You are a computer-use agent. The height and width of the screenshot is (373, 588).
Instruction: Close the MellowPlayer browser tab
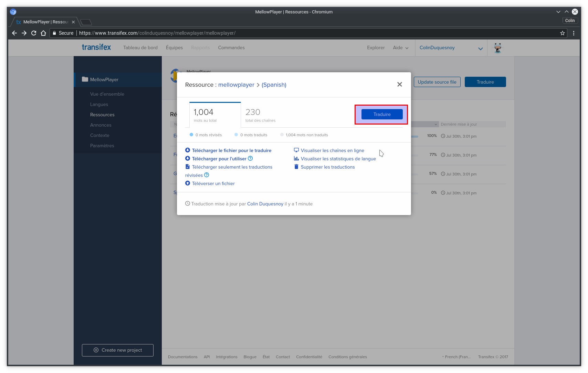pos(73,22)
